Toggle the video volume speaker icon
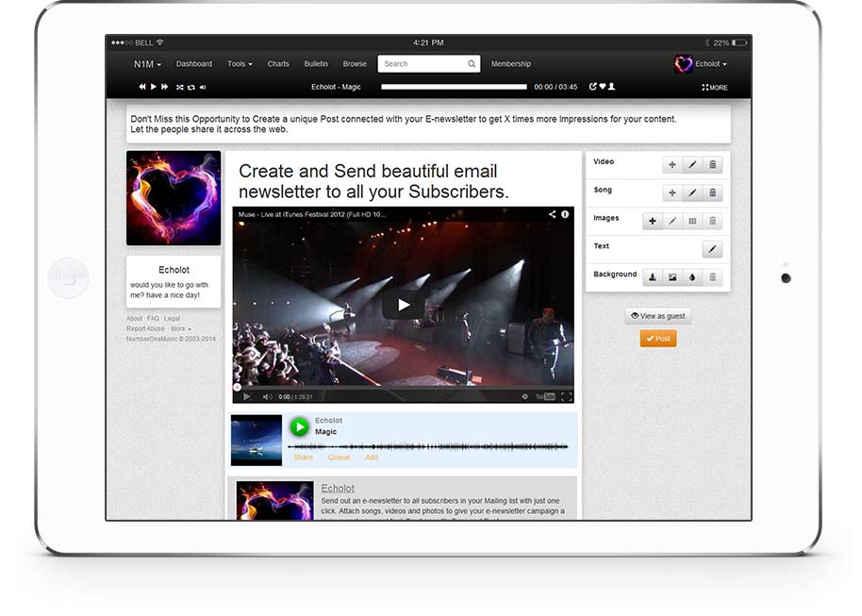Image resolution: width=862 pixels, height=616 pixels. [267, 396]
